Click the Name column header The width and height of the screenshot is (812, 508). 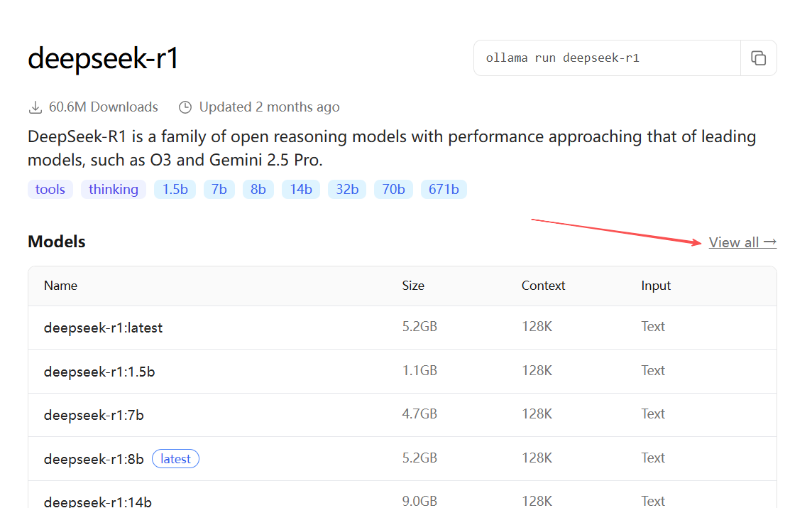[60, 286]
